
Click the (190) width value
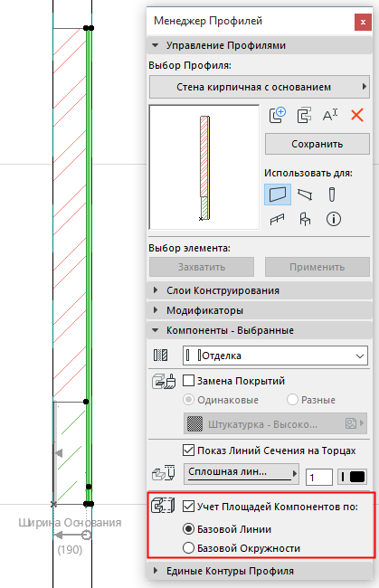coord(71,550)
